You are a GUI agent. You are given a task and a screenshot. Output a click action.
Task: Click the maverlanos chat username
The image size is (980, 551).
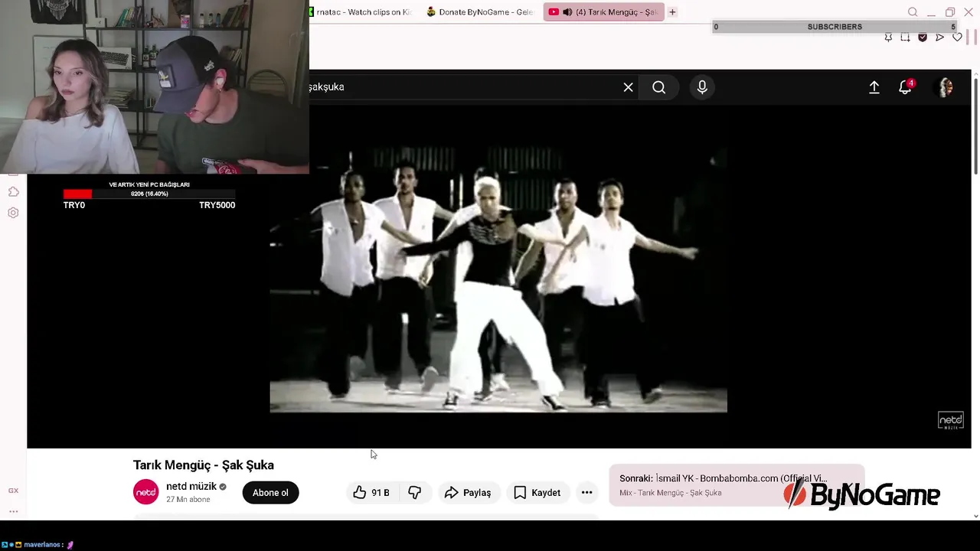pyautogui.click(x=41, y=545)
